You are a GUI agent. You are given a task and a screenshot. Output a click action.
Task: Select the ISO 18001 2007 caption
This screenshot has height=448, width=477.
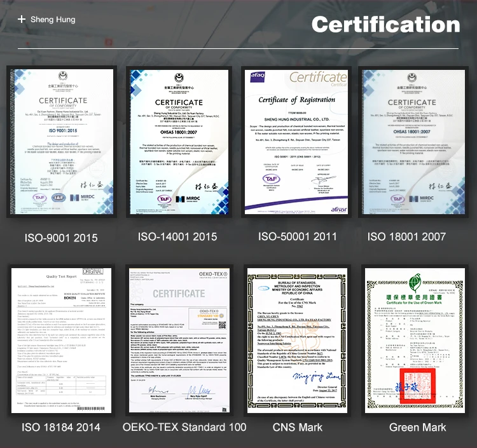click(406, 236)
